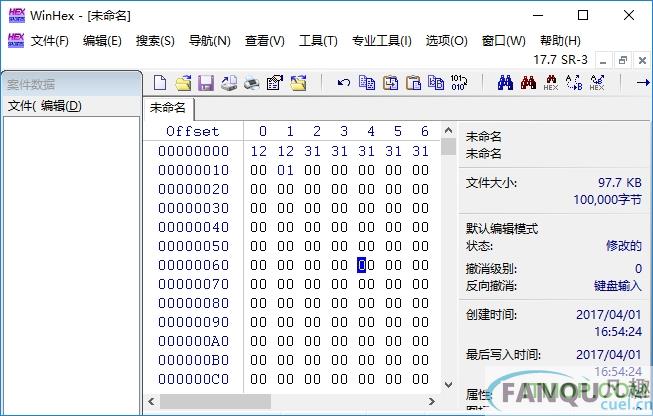Open the file Properties checklist icon
Image resolution: width=653 pixels, height=416 pixels.
click(275, 82)
